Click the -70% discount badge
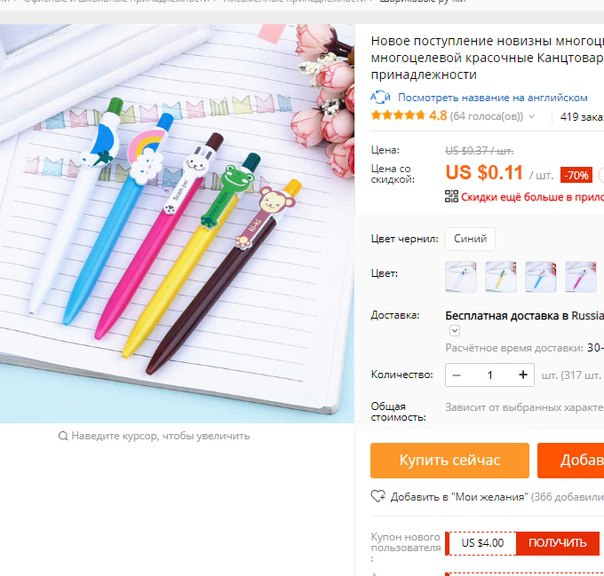This screenshot has height=576, width=604. (x=576, y=175)
